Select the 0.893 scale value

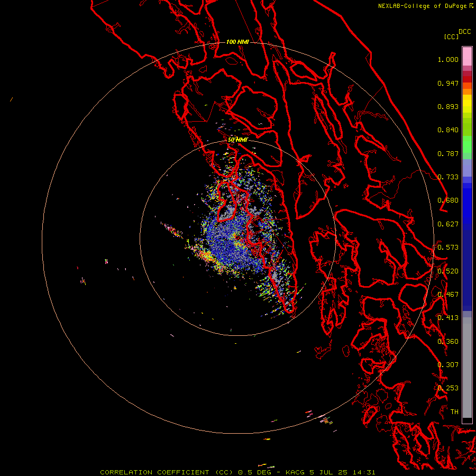(448, 106)
